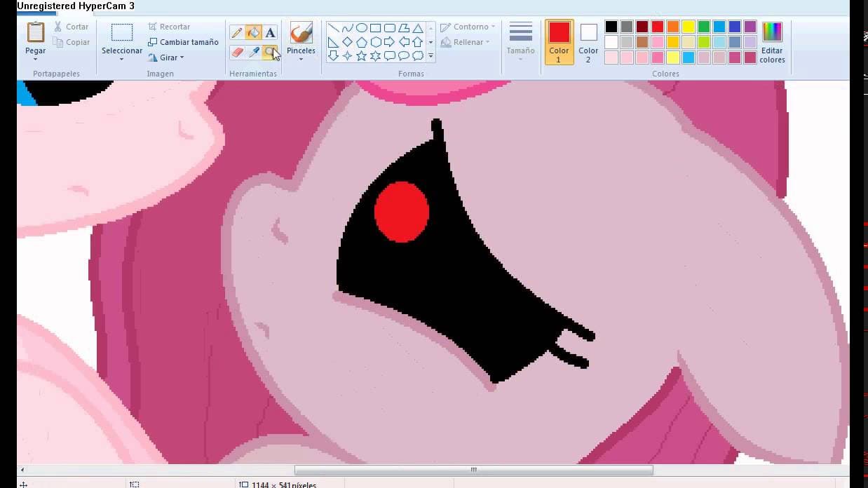Click the horizontal scrollbar thumb
This screenshot has height=488, width=868.
coord(473,470)
